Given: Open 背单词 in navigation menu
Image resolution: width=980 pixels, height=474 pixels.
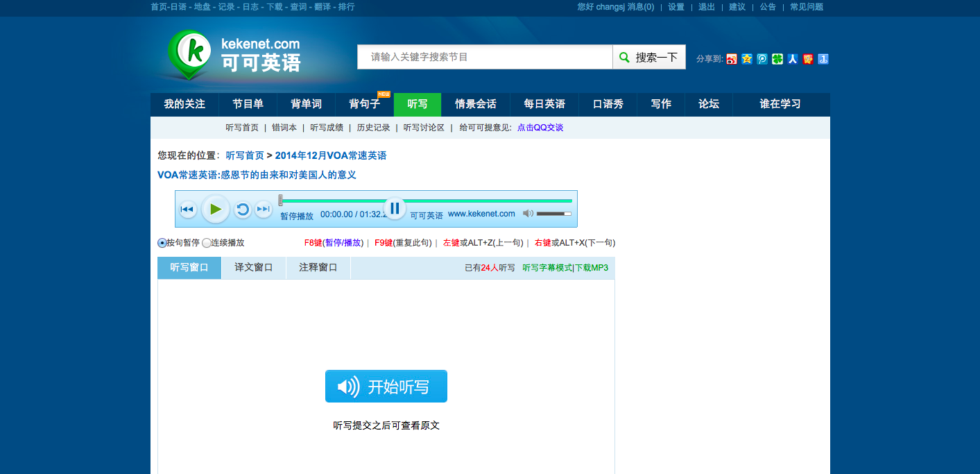Looking at the screenshot, I should pos(306,104).
